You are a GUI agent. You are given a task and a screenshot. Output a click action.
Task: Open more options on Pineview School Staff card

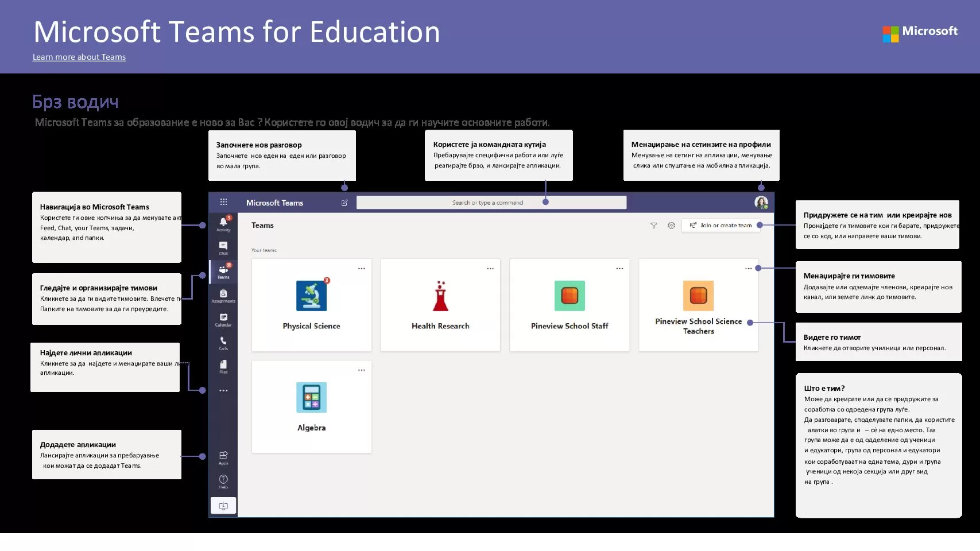(619, 269)
